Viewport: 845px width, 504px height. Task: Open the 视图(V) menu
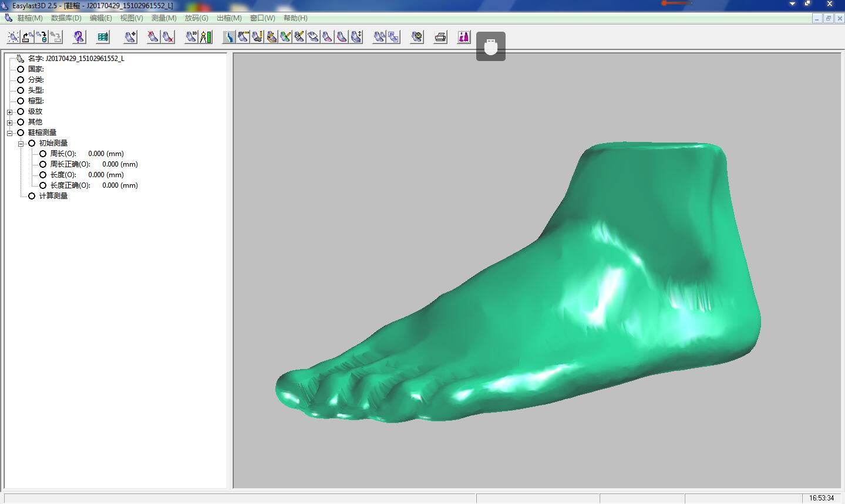[132, 18]
